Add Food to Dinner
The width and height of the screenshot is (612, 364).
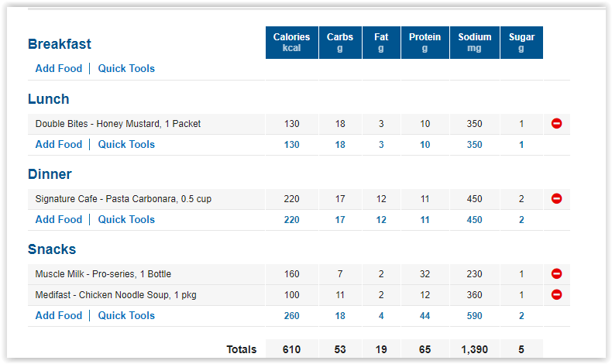pyautogui.click(x=59, y=219)
